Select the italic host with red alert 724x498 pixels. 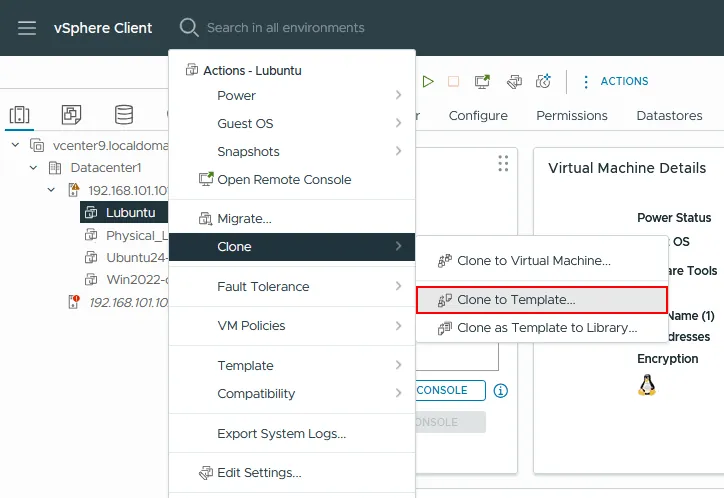click(128, 302)
